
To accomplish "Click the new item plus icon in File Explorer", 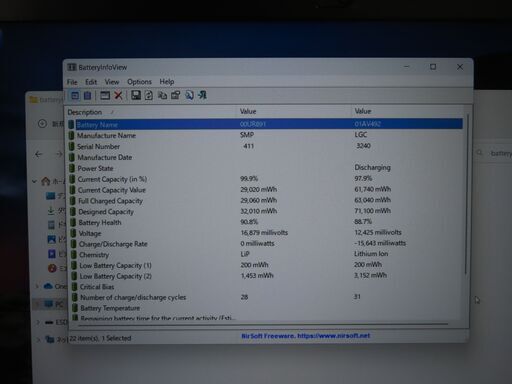I will pyautogui.click(x=42, y=124).
